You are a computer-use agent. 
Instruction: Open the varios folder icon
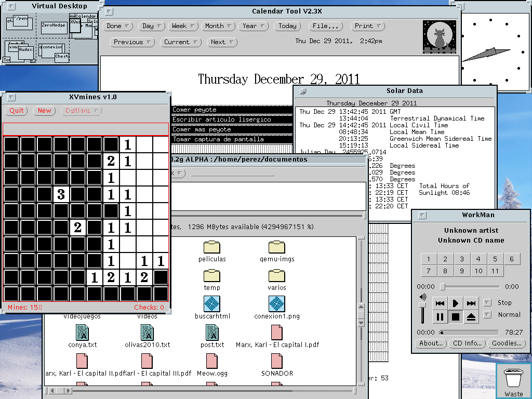click(277, 276)
